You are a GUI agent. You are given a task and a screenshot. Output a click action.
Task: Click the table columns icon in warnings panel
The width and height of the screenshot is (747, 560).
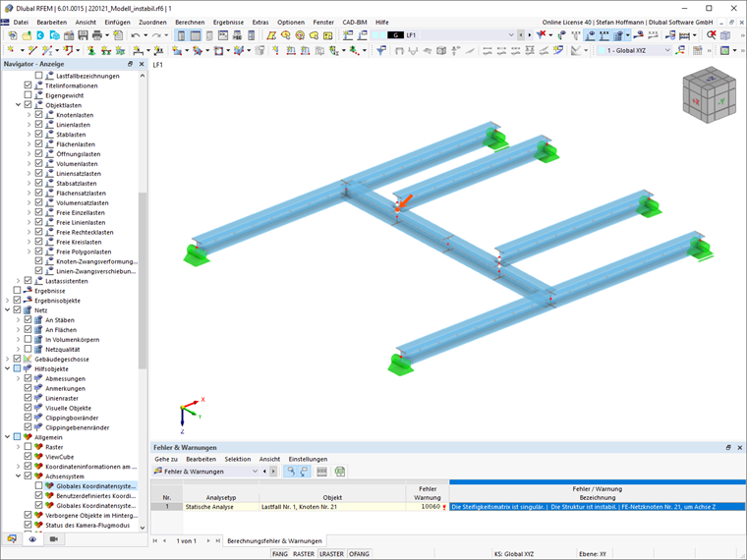click(x=322, y=472)
